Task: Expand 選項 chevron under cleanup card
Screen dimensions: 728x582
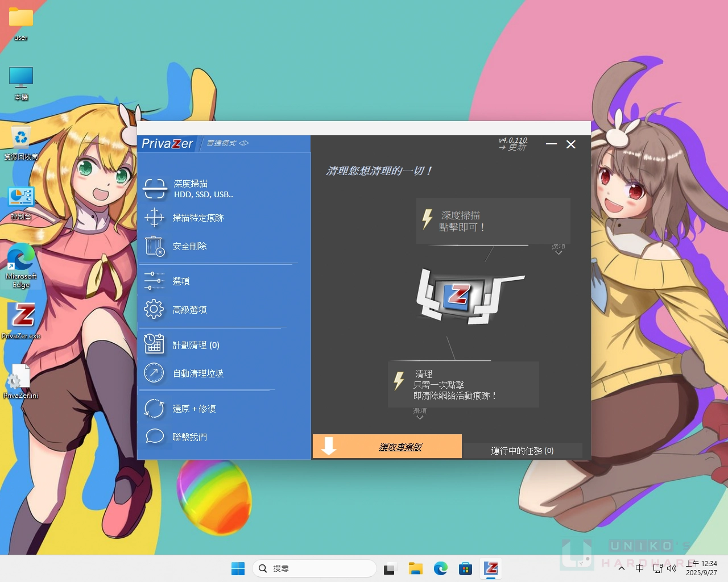Action: click(420, 414)
